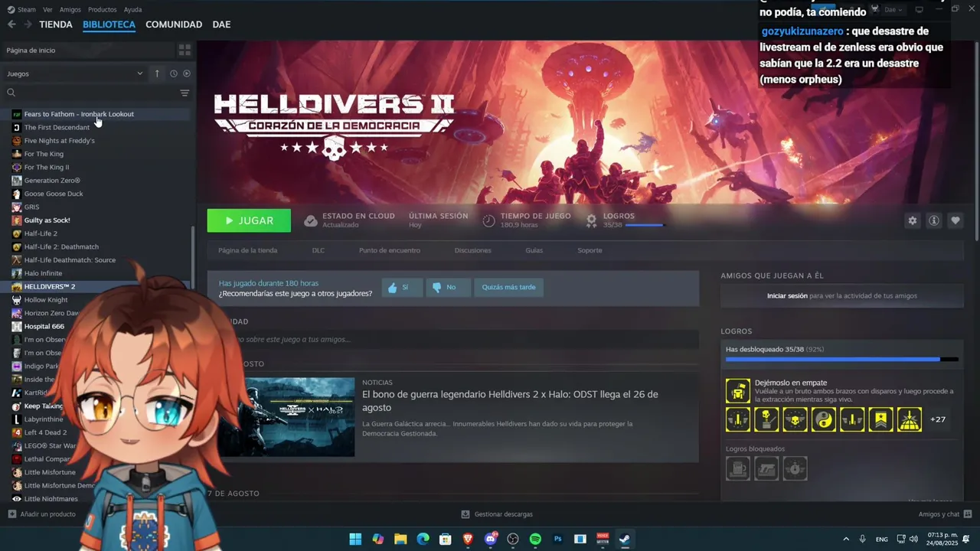This screenshot has width=980, height=551.
Task: Open Dejémoslo en empate achievement icon
Action: pos(737,391)
